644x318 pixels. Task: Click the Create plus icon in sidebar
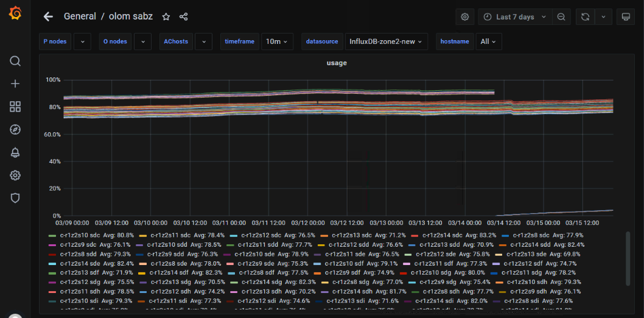(15, 84)
